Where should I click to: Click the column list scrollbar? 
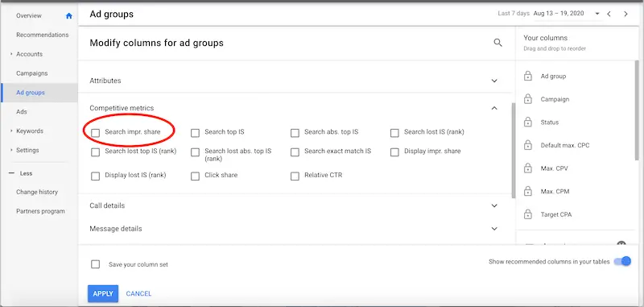tap(514, 150)
